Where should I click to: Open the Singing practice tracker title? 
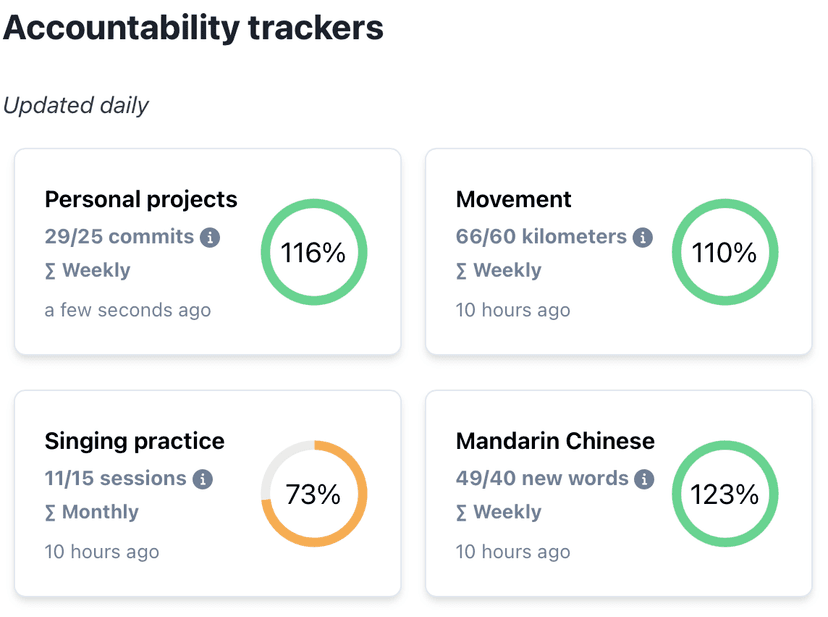click(135, 442)
